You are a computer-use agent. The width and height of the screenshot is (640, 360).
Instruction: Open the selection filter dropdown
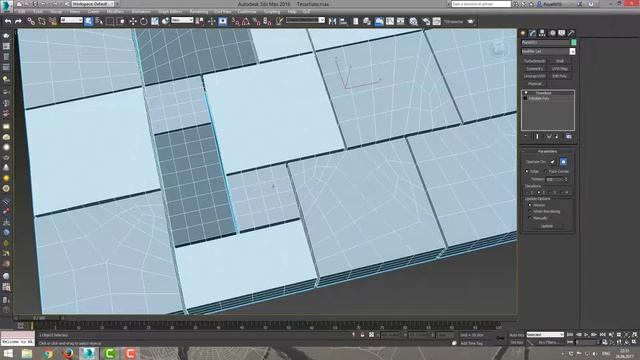click(71, 20)
